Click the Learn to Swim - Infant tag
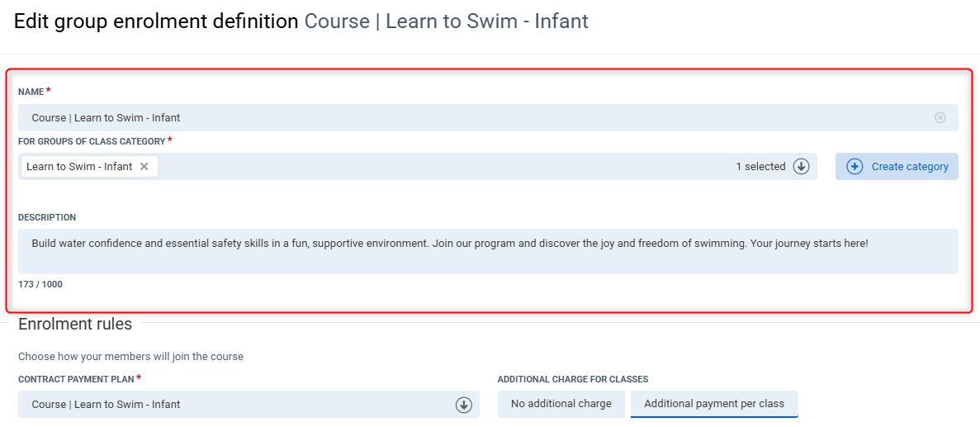The image size is (980, 427). (79, 166)
